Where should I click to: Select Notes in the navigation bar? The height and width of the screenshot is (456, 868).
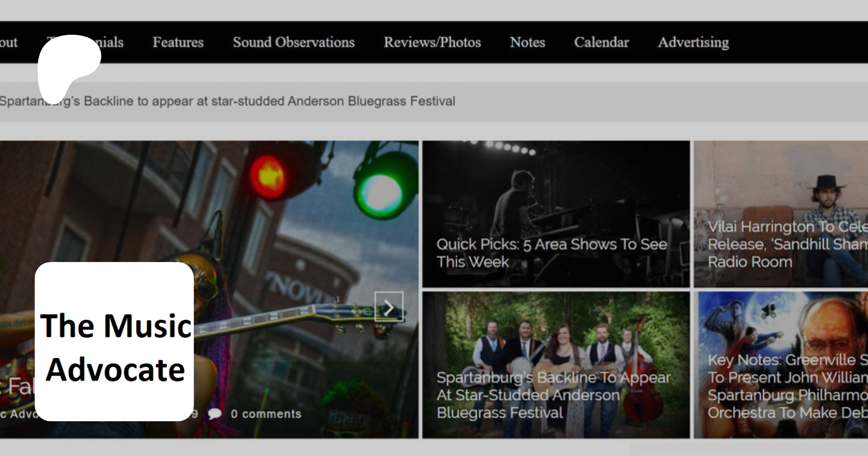point(527,42)
